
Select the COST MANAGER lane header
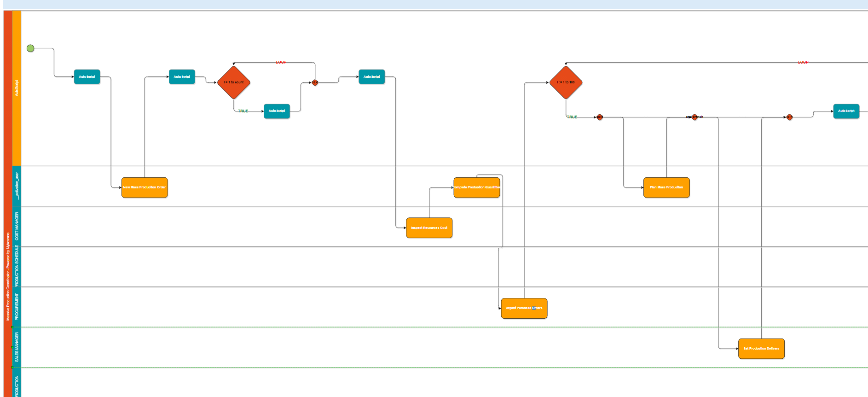coord(17,226)
